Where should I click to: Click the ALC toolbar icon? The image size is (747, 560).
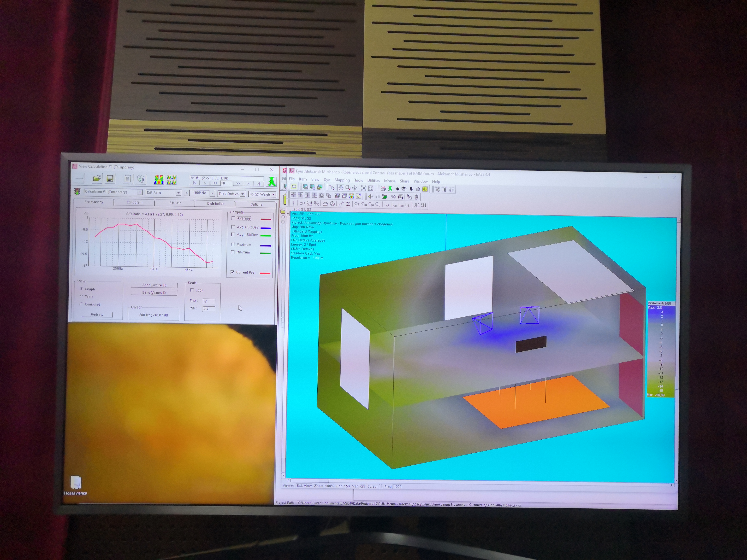click(417, 205)
